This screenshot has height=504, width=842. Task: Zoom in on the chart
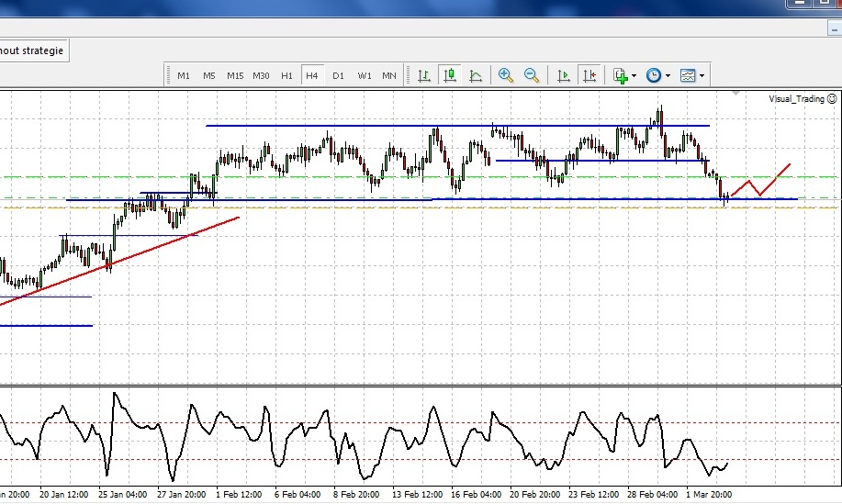(505, 75)
